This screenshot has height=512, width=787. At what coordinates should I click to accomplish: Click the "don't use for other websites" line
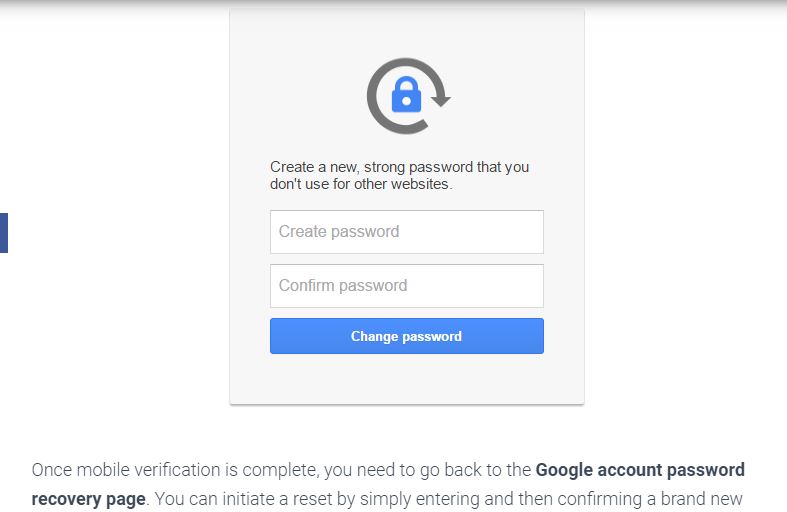[x=361, y=184]
